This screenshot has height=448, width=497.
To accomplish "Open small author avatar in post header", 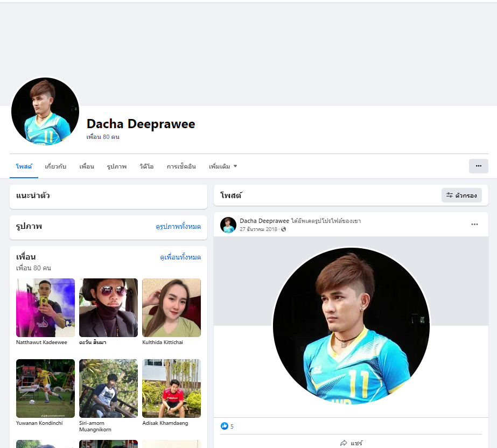I will point(228,225).
